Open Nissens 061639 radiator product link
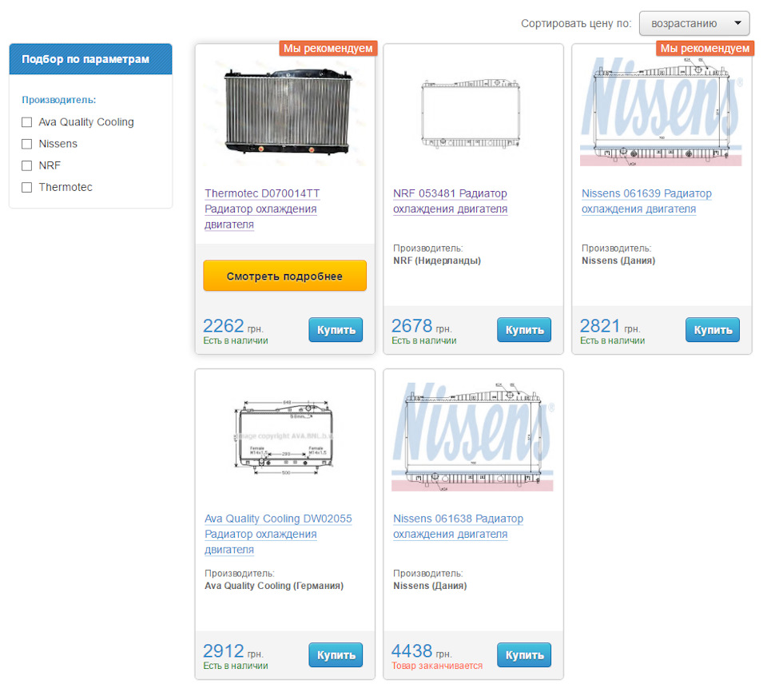This screenshot has height=700, width=767. (x=646, y=201)
